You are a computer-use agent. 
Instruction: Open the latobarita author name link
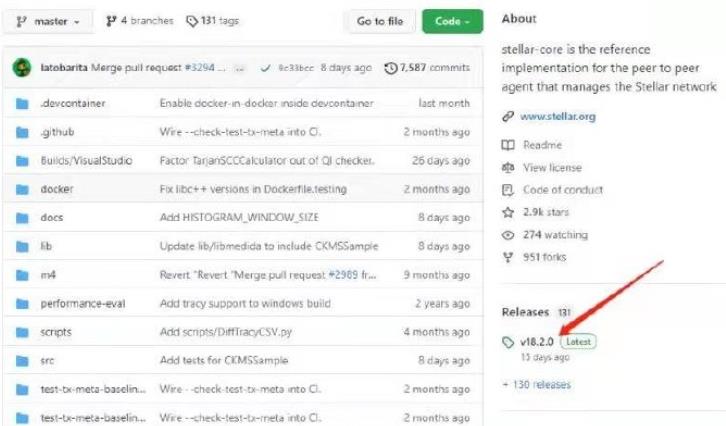point(64,68)
